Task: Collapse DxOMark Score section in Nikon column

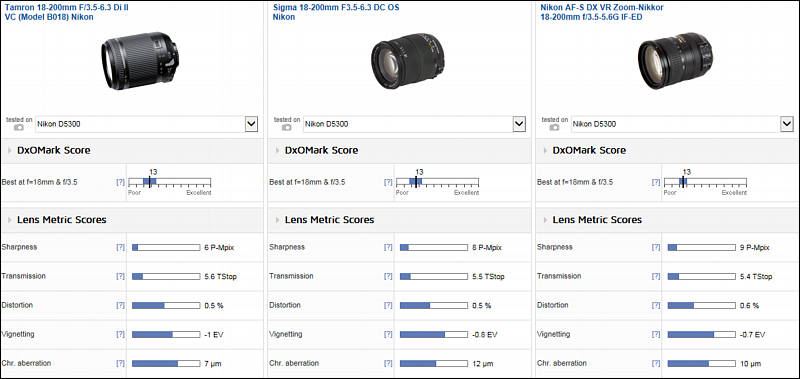Action: tap(546, 150)
